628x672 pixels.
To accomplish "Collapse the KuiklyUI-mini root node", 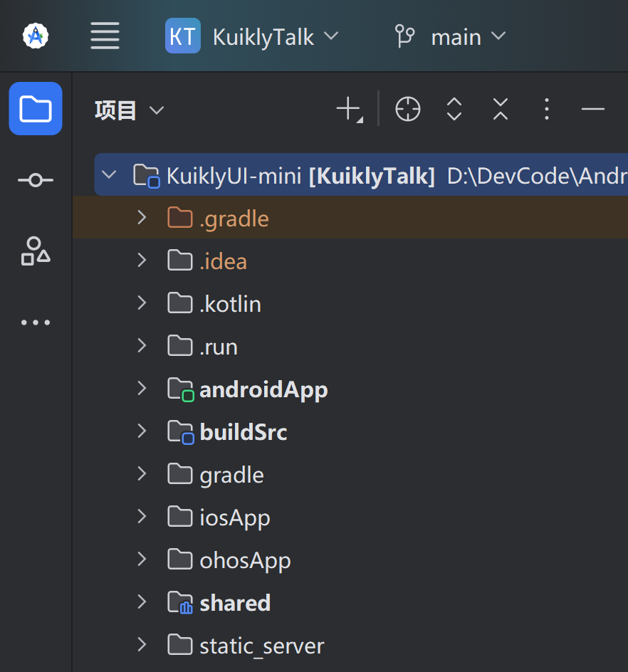I will tap(110, 175).
